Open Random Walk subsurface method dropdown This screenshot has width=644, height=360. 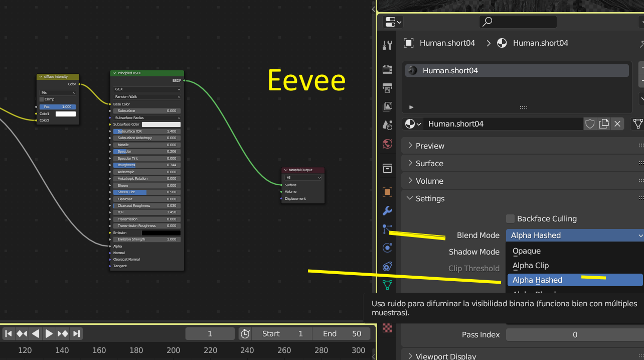coord(147,96)
